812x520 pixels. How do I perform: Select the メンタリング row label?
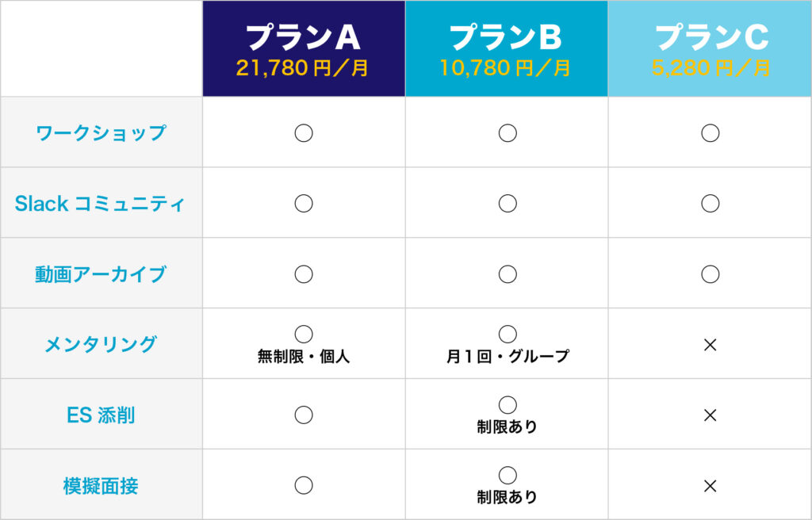(101, 345)
